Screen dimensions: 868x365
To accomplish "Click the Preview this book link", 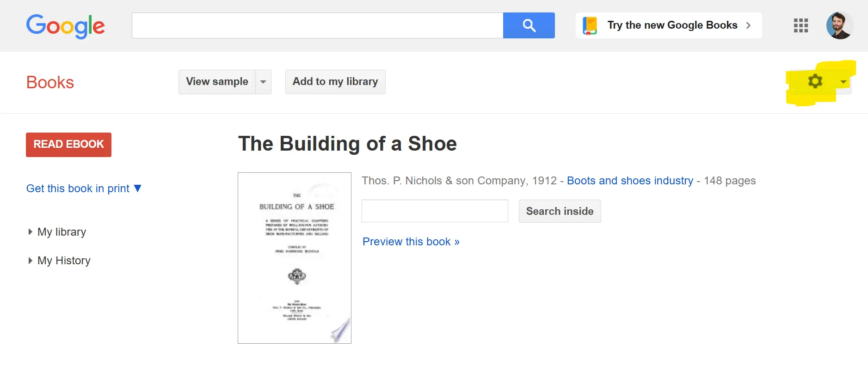I will [411, 242].
